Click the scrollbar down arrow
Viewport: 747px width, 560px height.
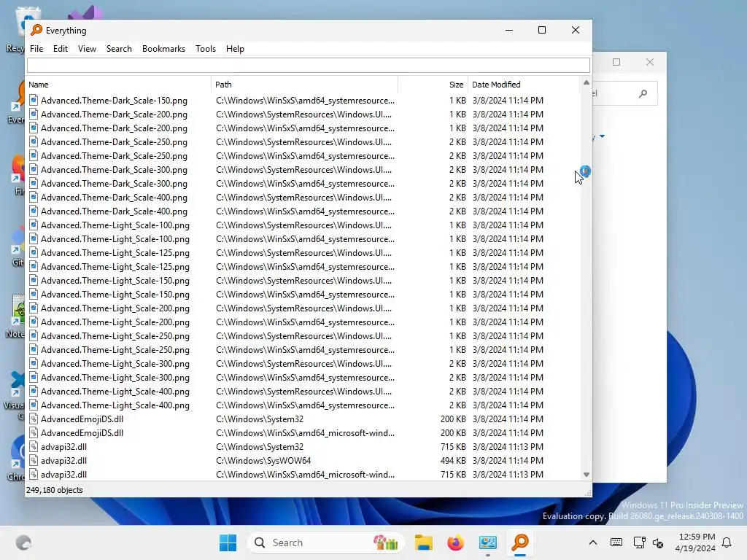[586, 475]
